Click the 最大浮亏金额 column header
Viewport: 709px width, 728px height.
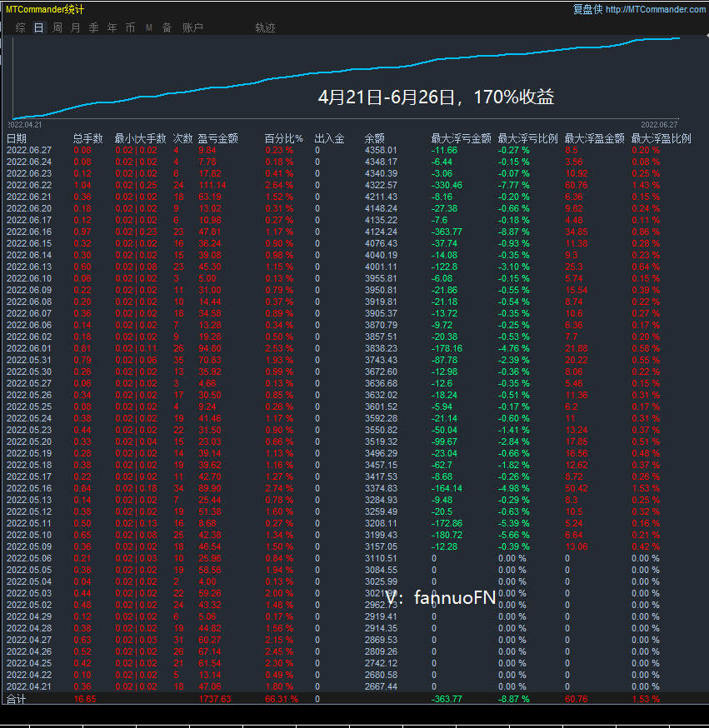(461, 138)
